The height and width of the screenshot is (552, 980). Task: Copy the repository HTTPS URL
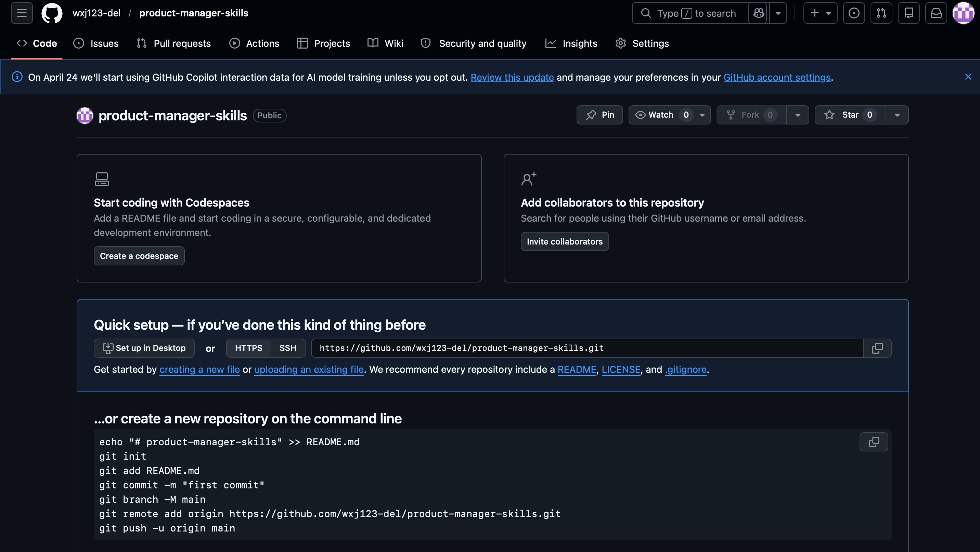pos(877,348)
